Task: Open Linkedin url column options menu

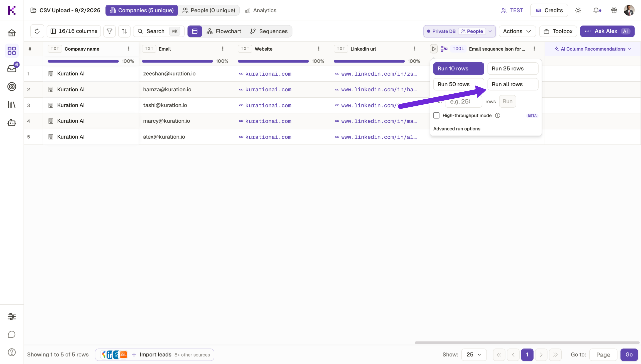Action: (414, 49)
